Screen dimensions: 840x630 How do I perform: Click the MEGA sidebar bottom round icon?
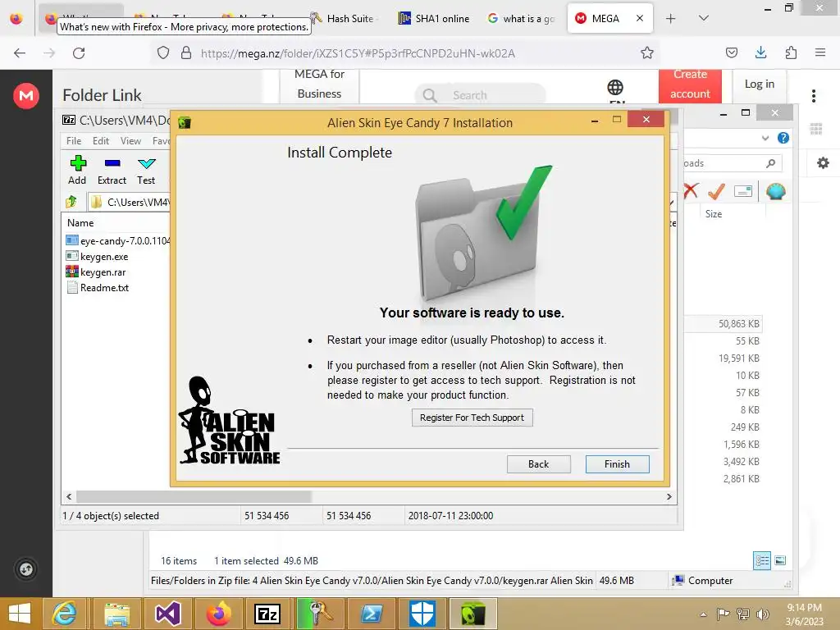click(26, 569)
